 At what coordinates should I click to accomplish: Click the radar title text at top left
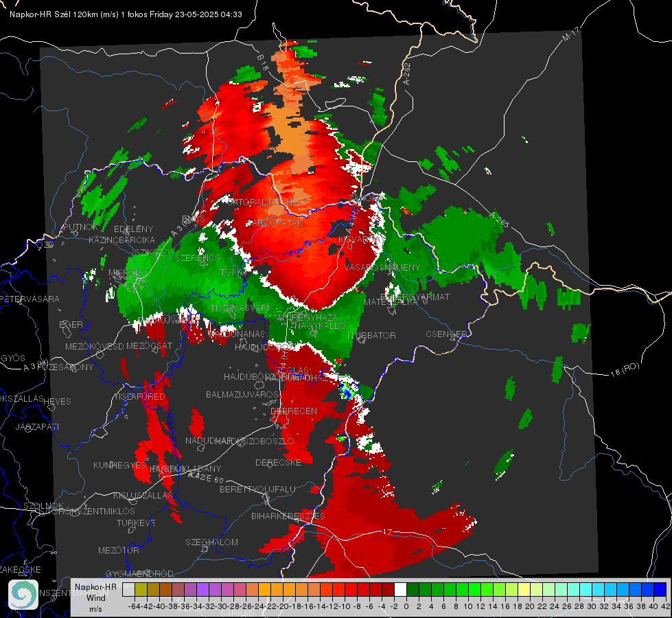[126, 14]
